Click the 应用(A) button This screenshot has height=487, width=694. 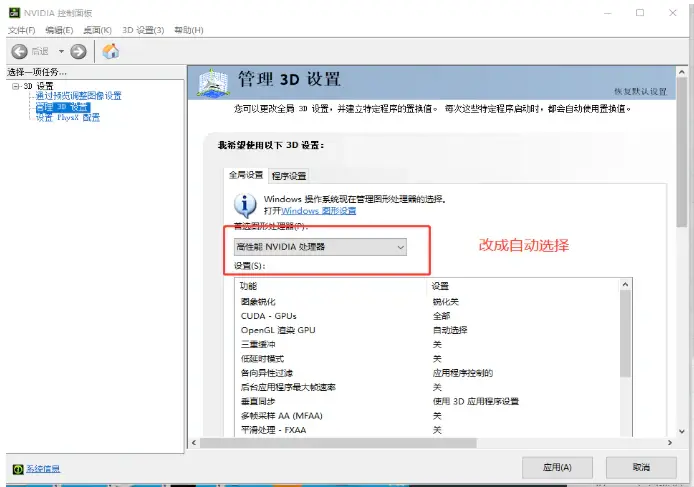(557, 468)
